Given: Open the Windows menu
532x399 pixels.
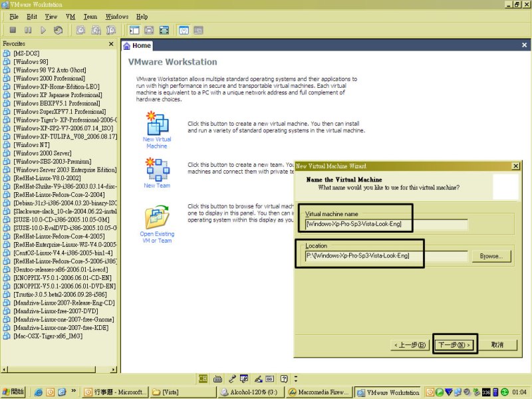Looking at the screenshot, I should click(117, 17).
